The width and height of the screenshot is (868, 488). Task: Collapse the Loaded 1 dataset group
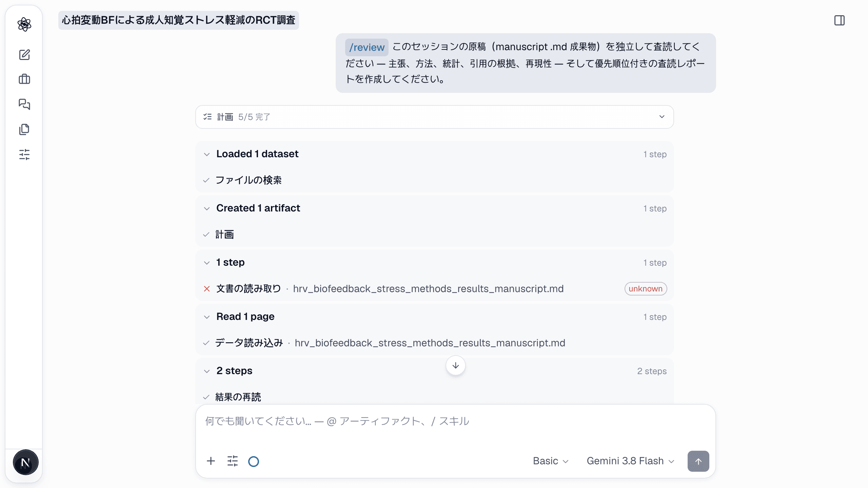click(207, 154)
